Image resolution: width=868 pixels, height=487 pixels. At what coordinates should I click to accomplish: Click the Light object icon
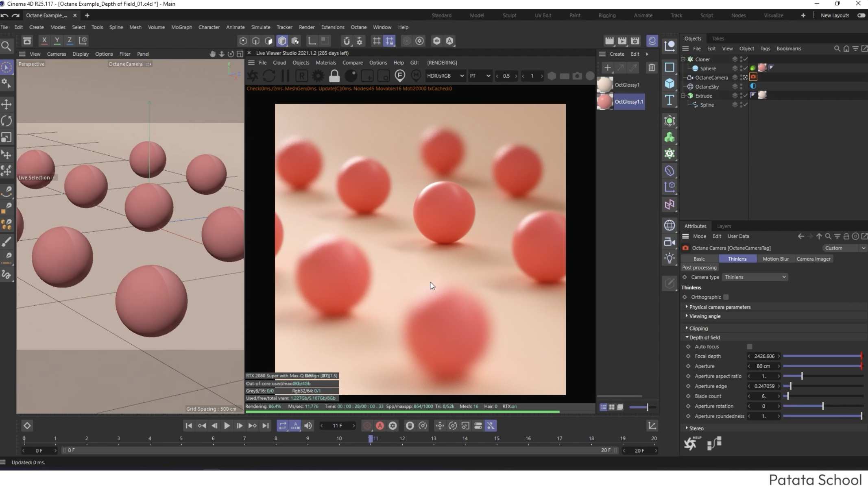click(x=670, y=258)
